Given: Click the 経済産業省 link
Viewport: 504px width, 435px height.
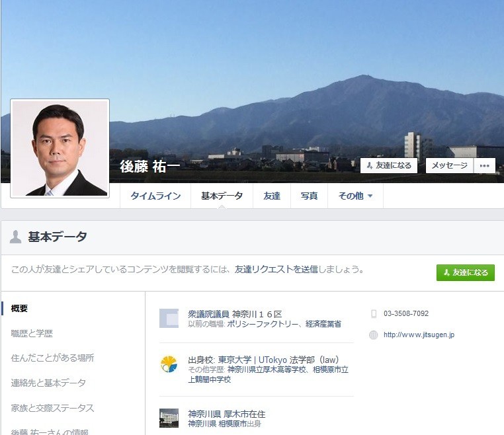Looking at the screenshot, I should [323, 324].
